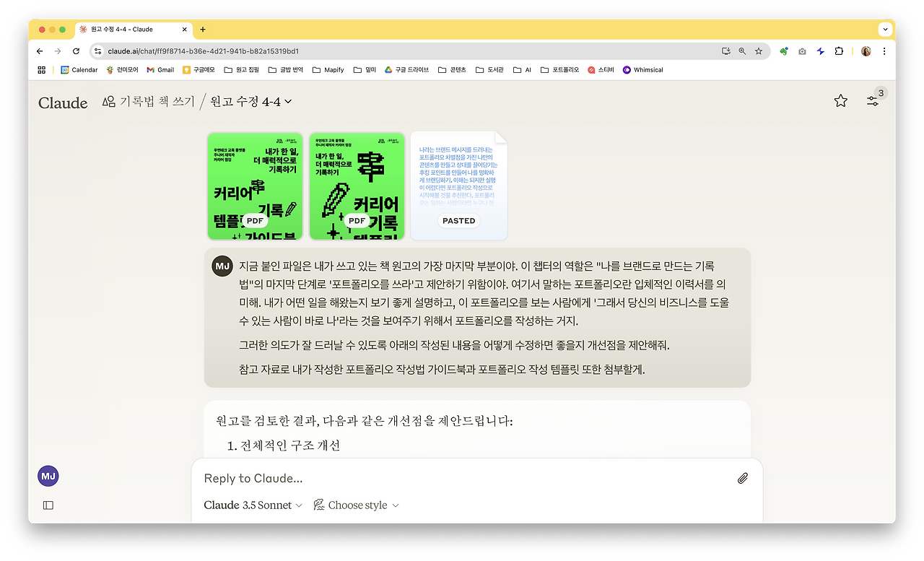Viewport: 924px width, 561px height.
Task: Open conversation settings sliders icon with badge 3
Action: click(873, 101)
